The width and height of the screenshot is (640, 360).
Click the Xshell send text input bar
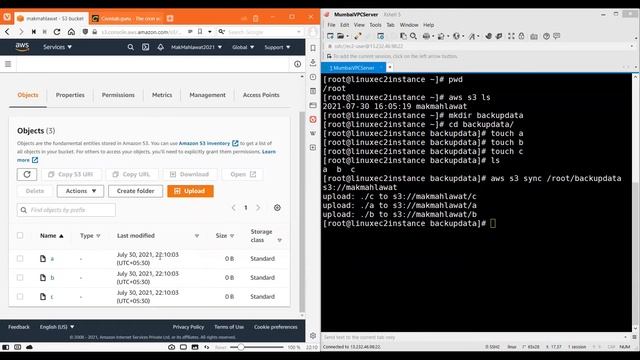pyautogui.click(x=473, y=338)
